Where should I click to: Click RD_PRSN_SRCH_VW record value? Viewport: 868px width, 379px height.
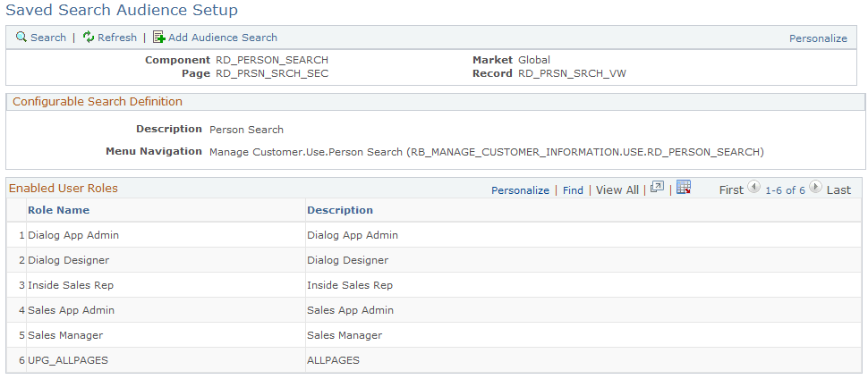click(573, 73)
